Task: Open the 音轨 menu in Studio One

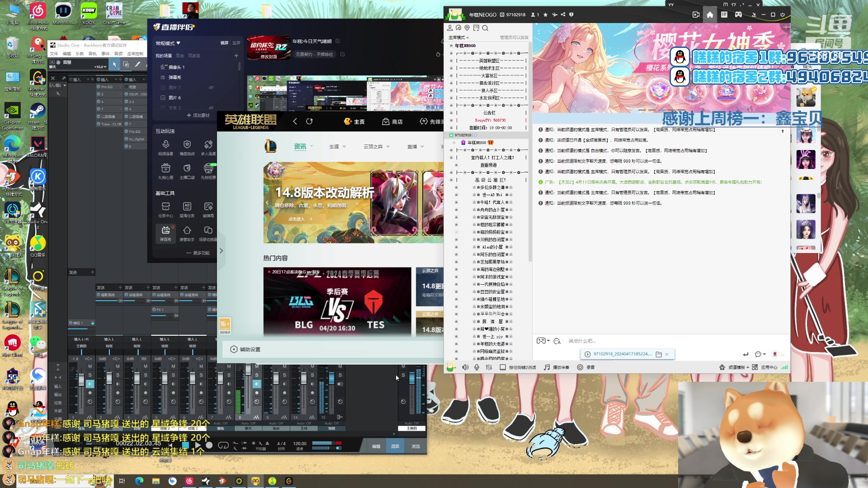Action: point(92,54)
